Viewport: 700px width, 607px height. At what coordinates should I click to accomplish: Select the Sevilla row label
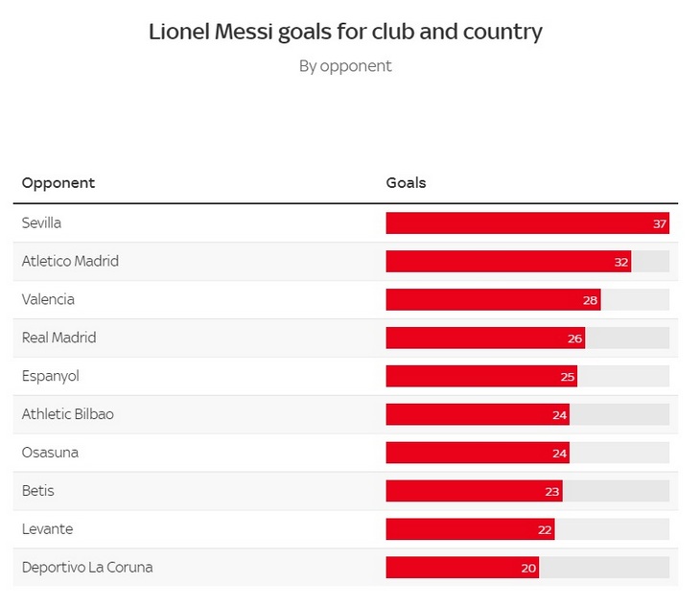(41, 222)
